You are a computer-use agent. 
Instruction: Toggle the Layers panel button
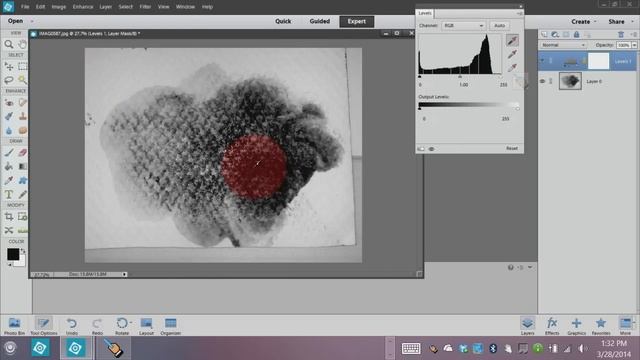click(x=527, y=326)
